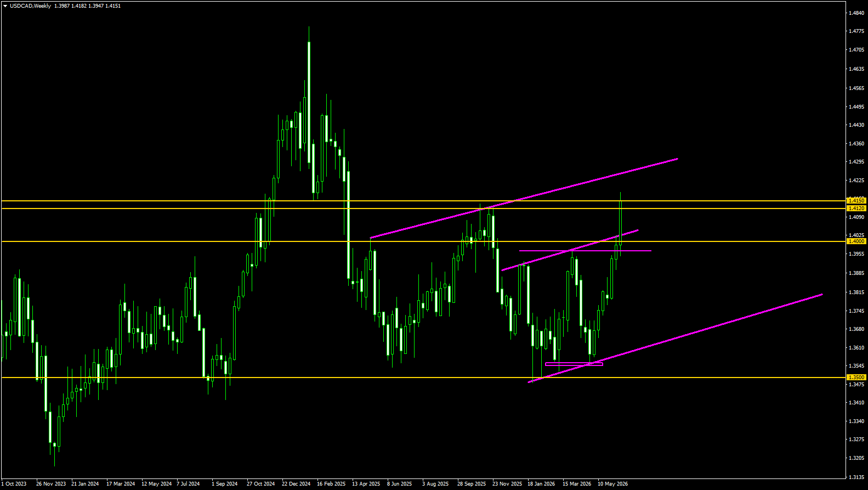This screenshot has height=490, width=868.
Task: Open the chart menu arrow beside USDCAD,Weekly
Action: click(x=5, y=6)
